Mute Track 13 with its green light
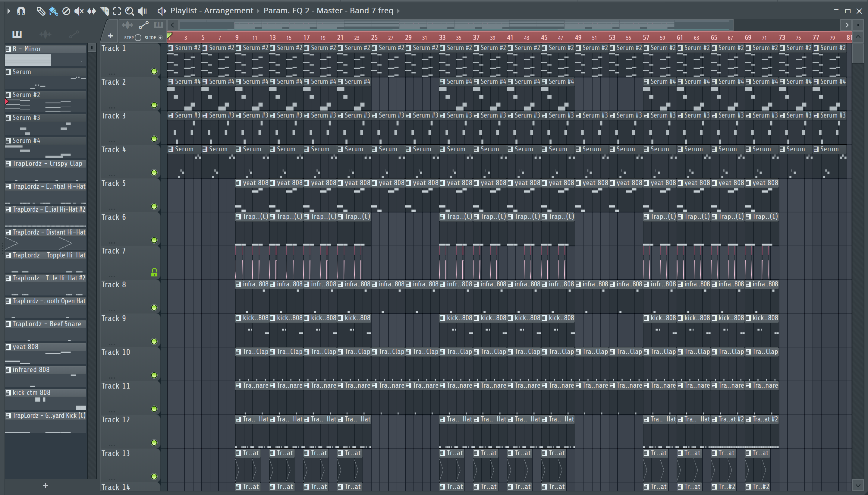Image resolution: width=868 pixels, height=495 pixels. pos(154,476)
